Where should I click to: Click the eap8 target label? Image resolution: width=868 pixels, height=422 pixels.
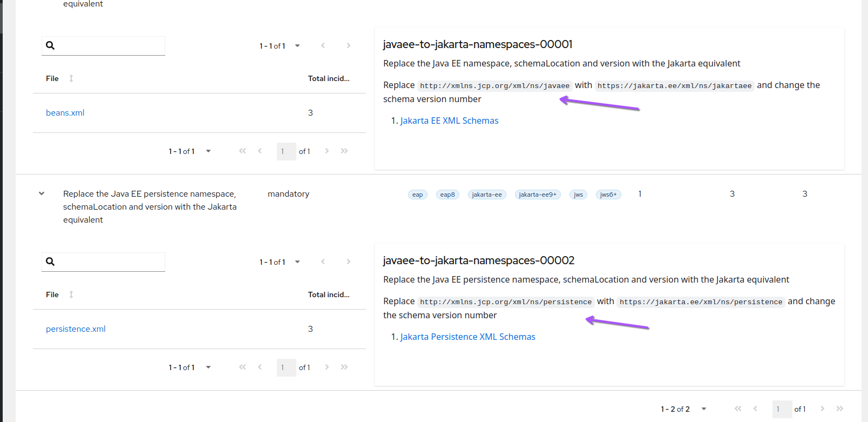point(447,195)
